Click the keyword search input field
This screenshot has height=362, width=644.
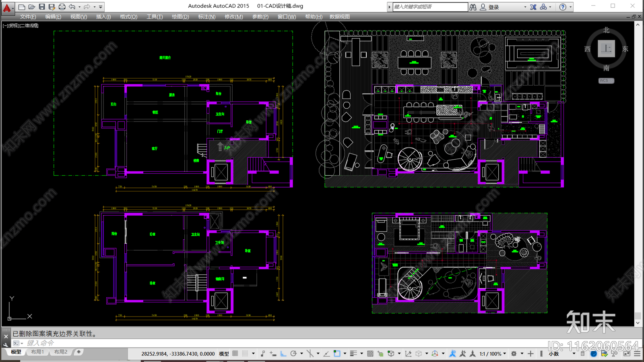coord(430,7)
